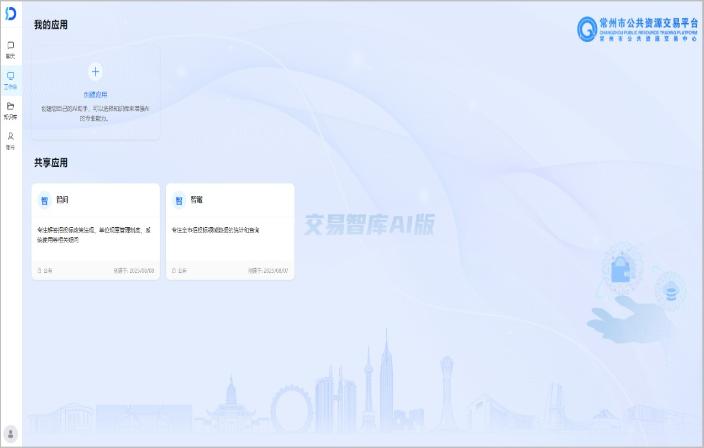Image resolution: width=704 pixels, height=448 pixels.
Task: Open the knowledge base folder icon in sidebar
Action: click(x=10, y=109)
